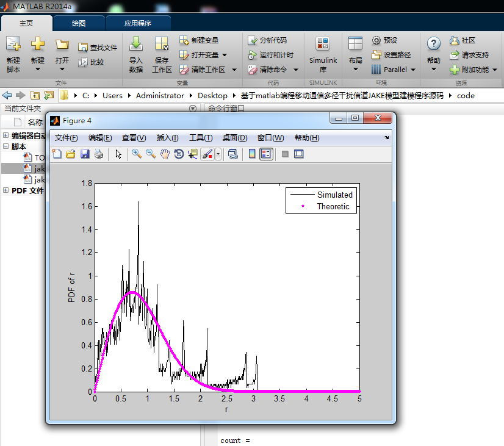Open the 桌面(D) menu in Figure 4

[x=235, y=138]
